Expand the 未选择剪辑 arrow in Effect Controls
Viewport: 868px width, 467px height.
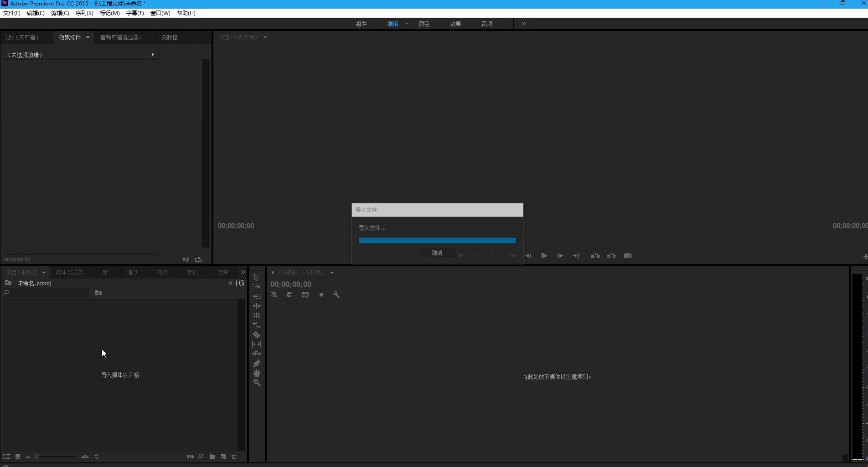(x=152, y=55)
